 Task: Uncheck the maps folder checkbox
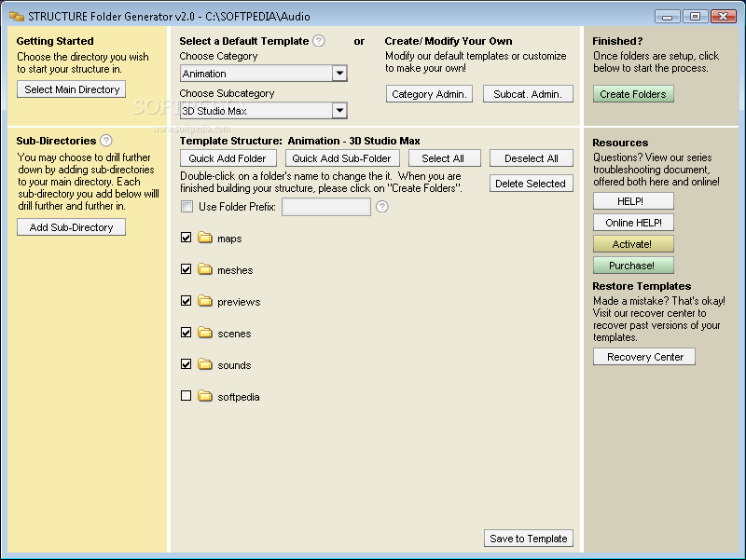(186, 238)
